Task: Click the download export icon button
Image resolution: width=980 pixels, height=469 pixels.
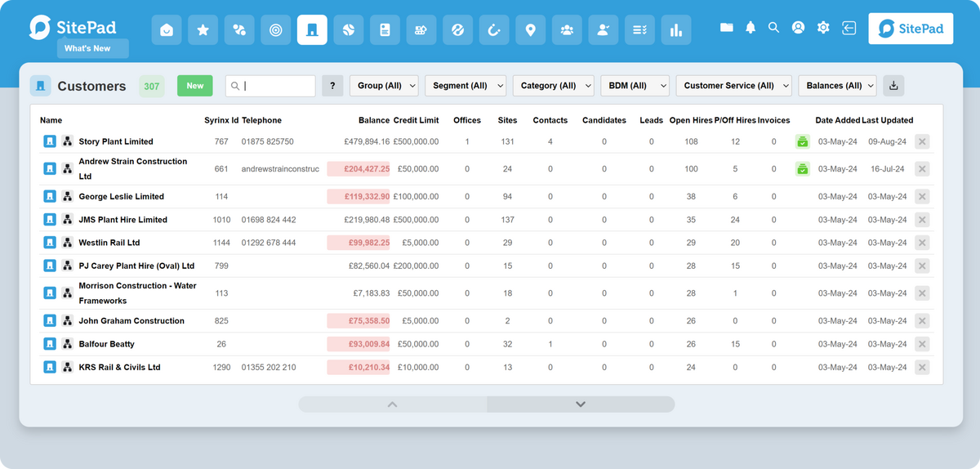Action: tap(893, 86)
